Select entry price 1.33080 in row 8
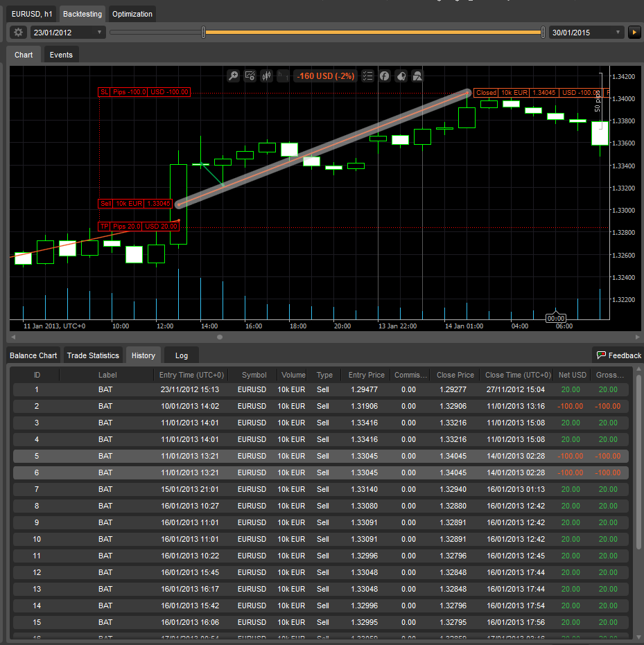The width and height of the screenshot is (644, 645). click(364, 506)
